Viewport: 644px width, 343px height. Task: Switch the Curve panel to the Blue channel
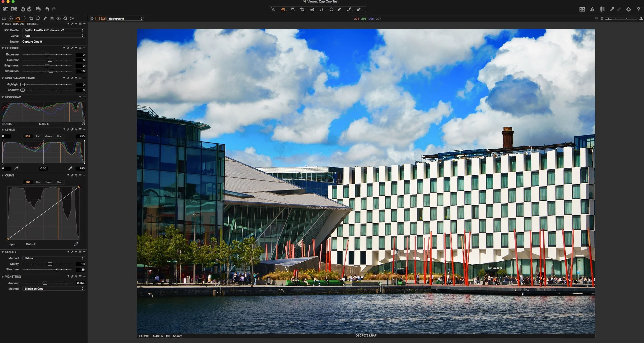pyautogui.click(x=59, y=182)
